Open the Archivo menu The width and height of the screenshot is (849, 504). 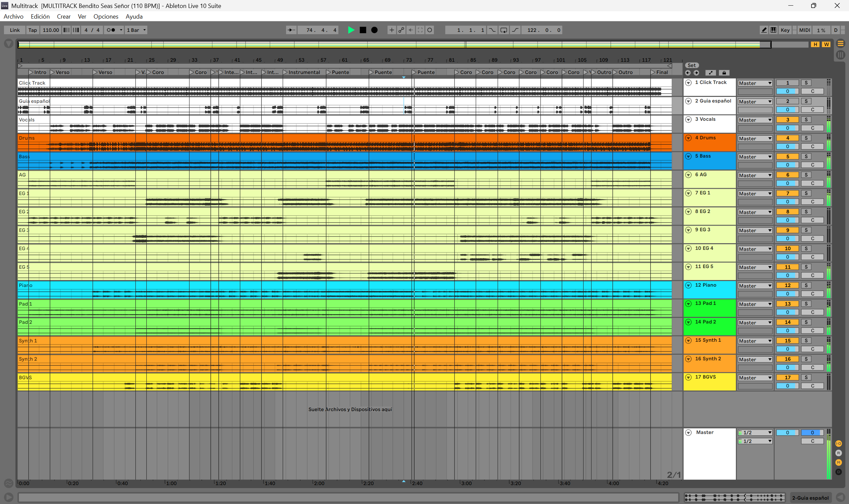click(14, 16)
